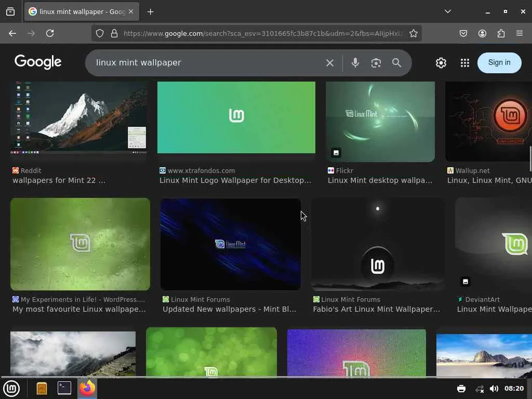Image resolution: width=532 pixels, height=399 pixels.
Task: Open the purple gradient Mint wallpaper thumbnail
Action: [x=356, y=353]
